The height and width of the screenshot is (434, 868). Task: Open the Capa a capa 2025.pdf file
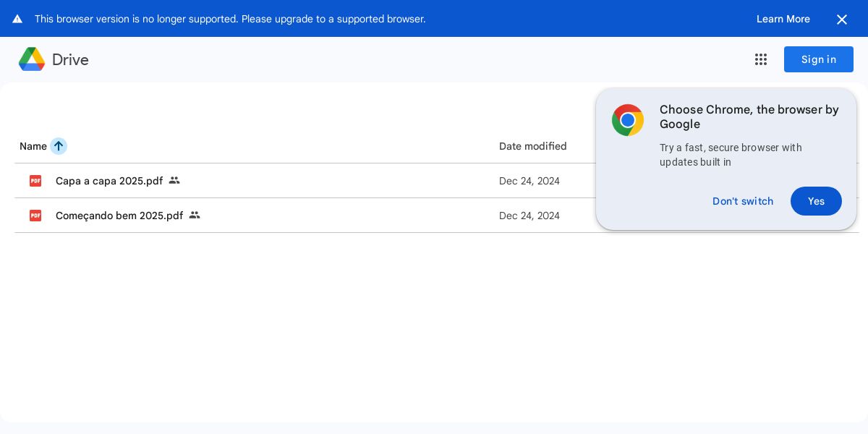[x=109, y=181]
